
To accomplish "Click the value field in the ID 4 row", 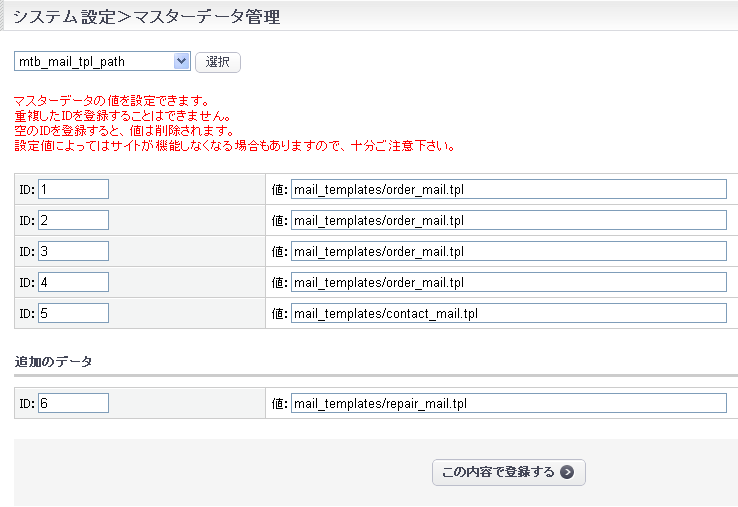I will [x=509, y=282].
